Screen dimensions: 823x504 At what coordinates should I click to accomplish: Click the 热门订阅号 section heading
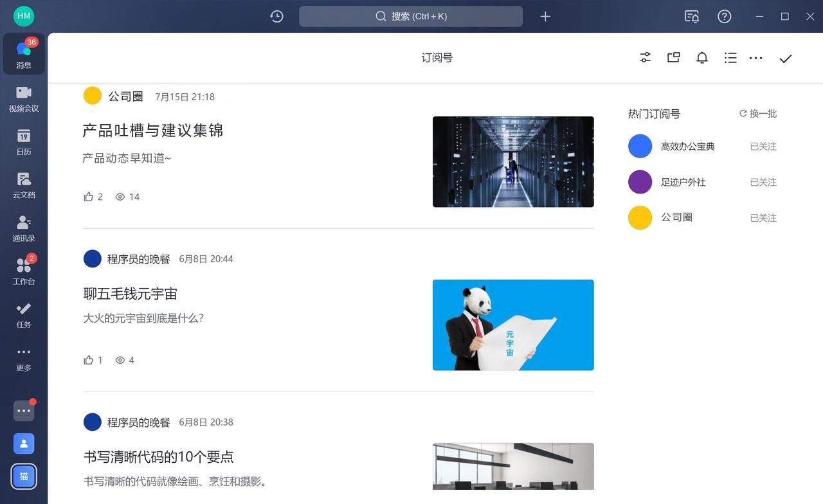[654, 114]
